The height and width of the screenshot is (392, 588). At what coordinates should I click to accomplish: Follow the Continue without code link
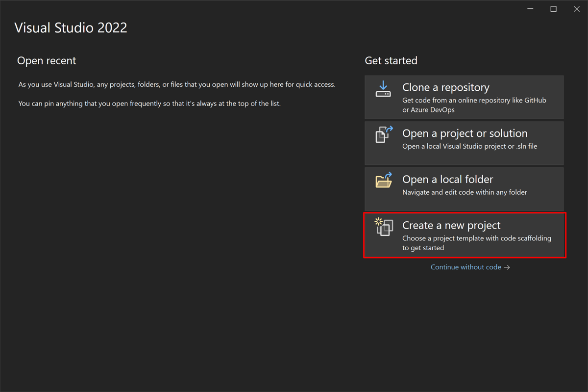point(465,267)
